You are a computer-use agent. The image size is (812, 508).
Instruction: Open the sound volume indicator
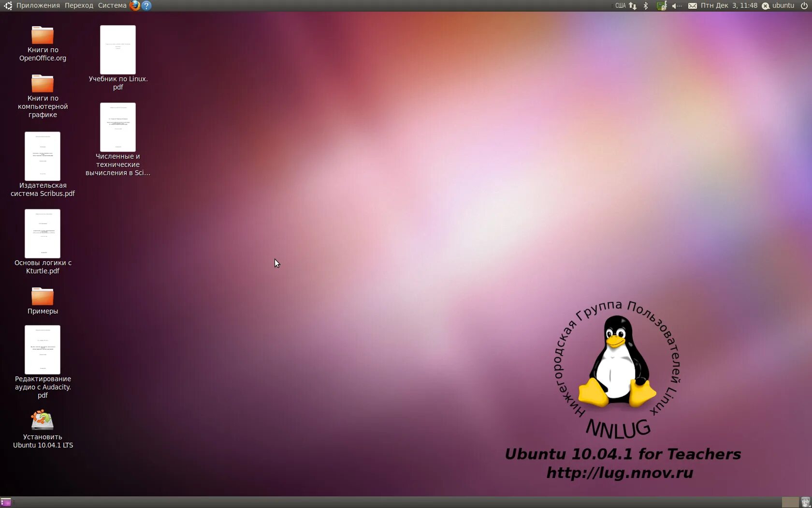(677, 5)
